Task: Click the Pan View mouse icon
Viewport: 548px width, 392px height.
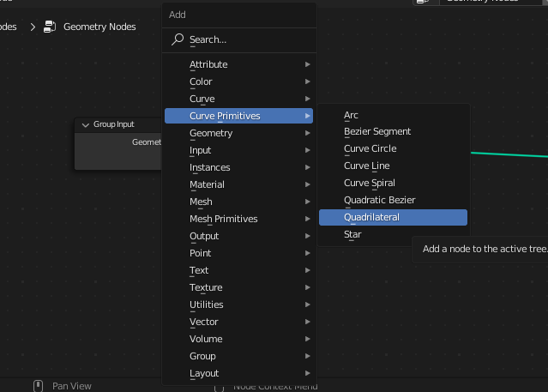Action: coord(38,386)
